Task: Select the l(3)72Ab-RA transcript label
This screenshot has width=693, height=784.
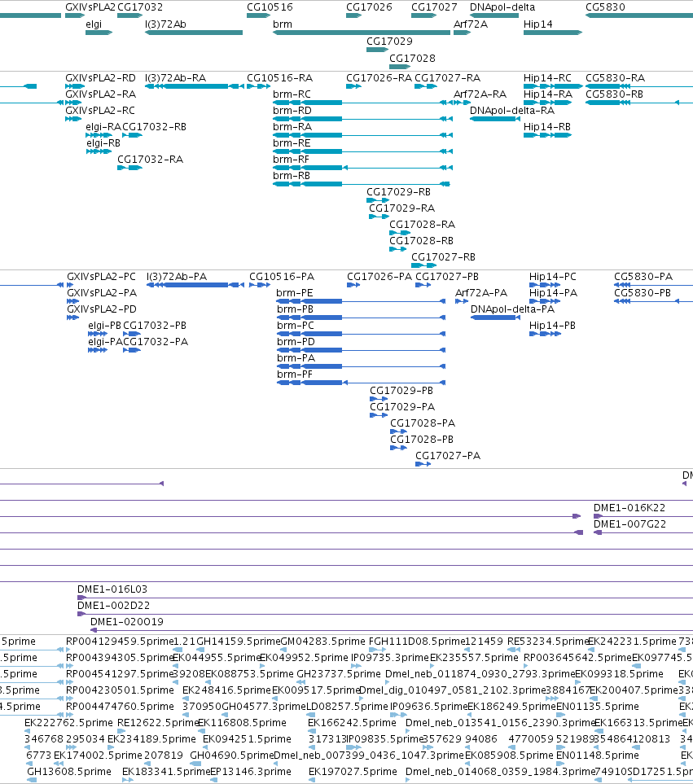Action: point(175,78)
